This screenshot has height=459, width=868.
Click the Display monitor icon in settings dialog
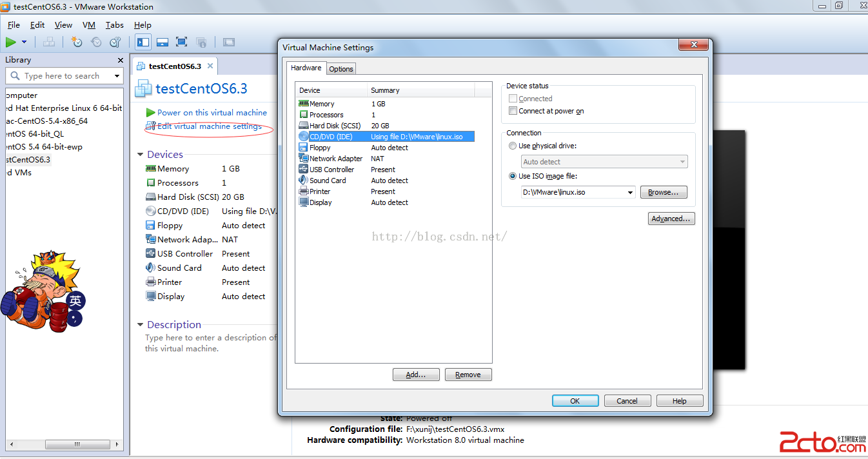click(x=303, y=202)
